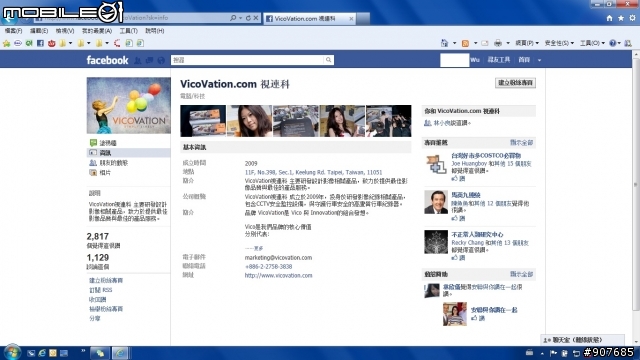
Task: Click the create page button top right of page
Action: point(515,83)
